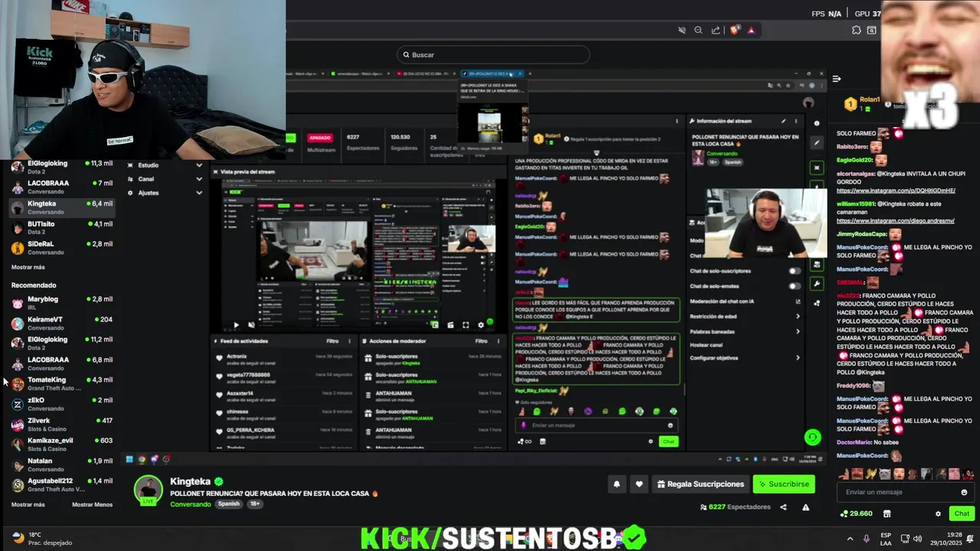980x551 pixels.
Task: Click the heart follow icon beside Regala Suscripciones
Action: coord(639,484)
